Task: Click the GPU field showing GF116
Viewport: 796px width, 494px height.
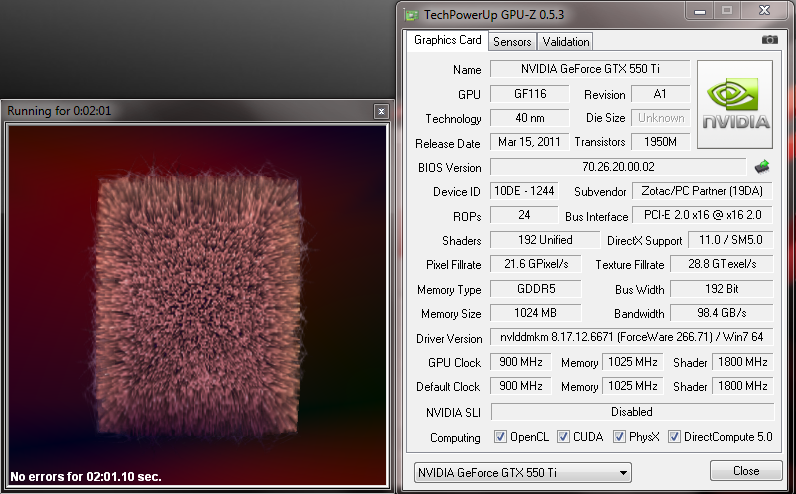Action: [x=529, y=94]
